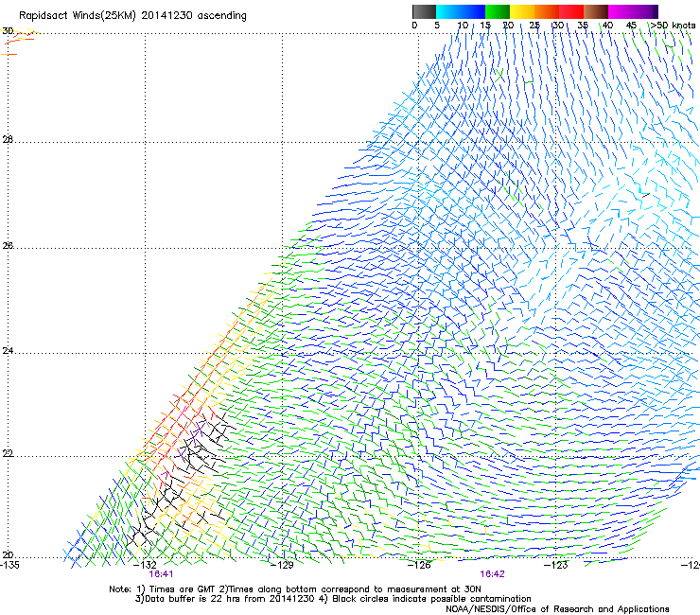The height and width of the screenshot is (615, 700).
Task: Click the legend tick label 25
Action: click(x=534, y=26)
